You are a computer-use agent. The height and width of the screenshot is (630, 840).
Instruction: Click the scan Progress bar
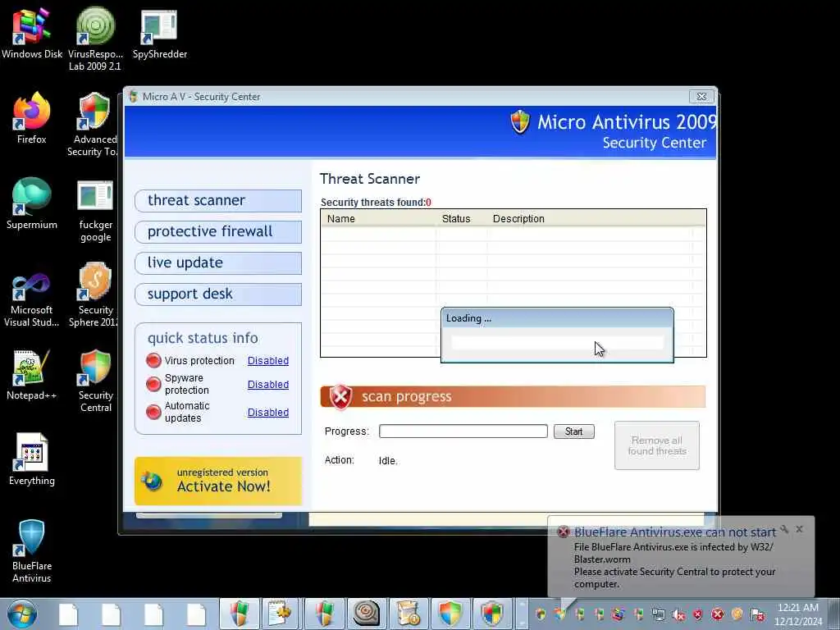tap(463, 431)
